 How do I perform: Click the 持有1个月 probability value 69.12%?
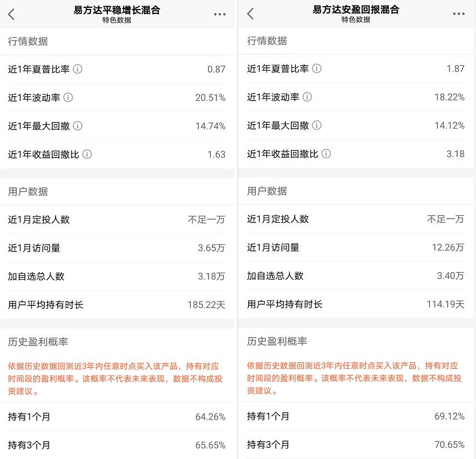click(x=449, y=416)
